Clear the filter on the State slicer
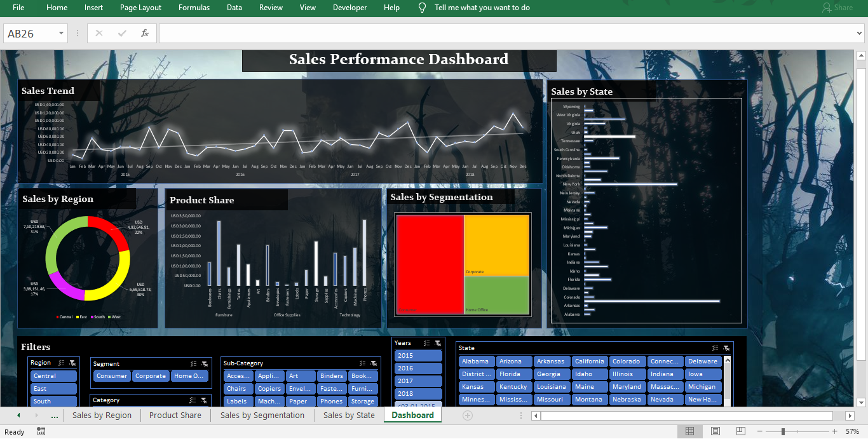This screenshot has height=439, width=868. (x=726, y=348)
